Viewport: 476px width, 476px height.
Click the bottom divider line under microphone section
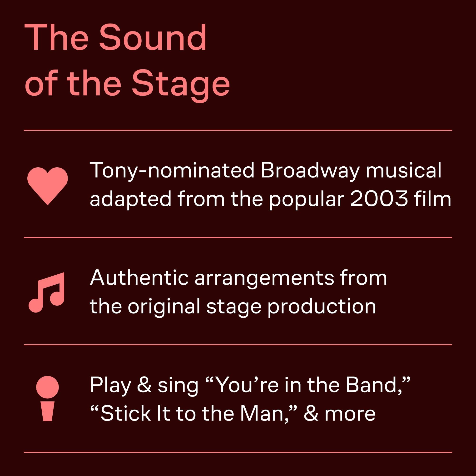click(x=238, y=452)
